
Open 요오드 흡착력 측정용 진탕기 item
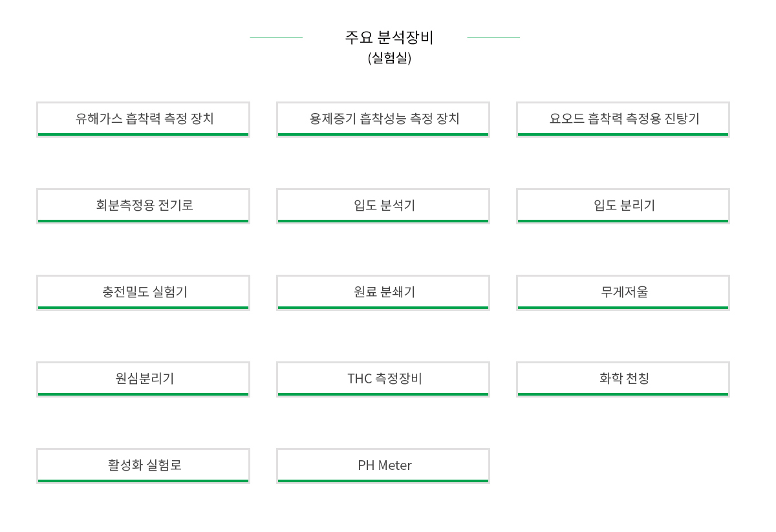623,119
